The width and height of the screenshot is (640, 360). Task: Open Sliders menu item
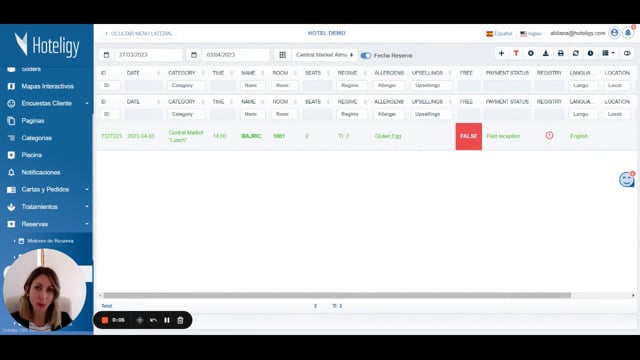31,69
